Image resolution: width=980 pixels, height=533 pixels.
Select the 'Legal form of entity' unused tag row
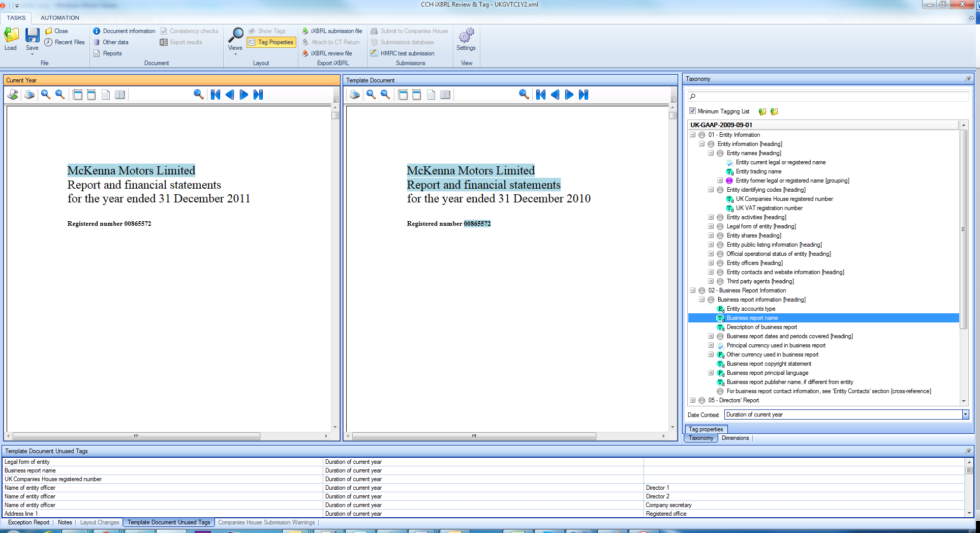[x=484, y=462]
